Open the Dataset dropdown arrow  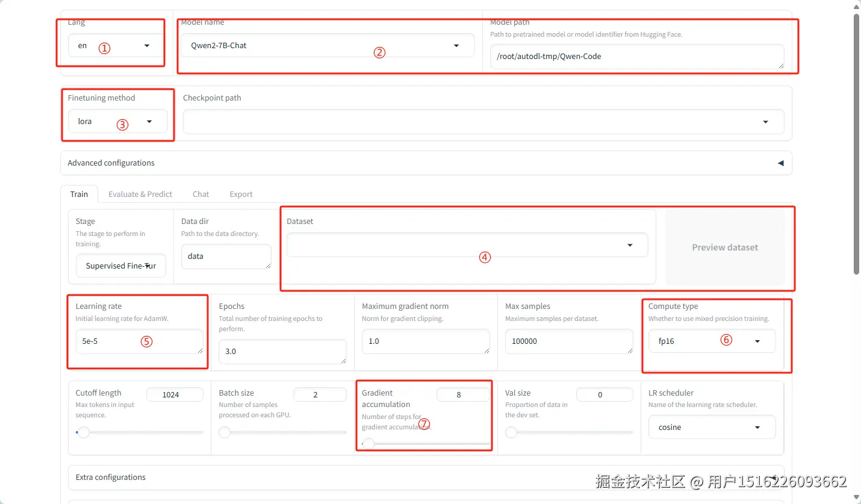(630, 245)
